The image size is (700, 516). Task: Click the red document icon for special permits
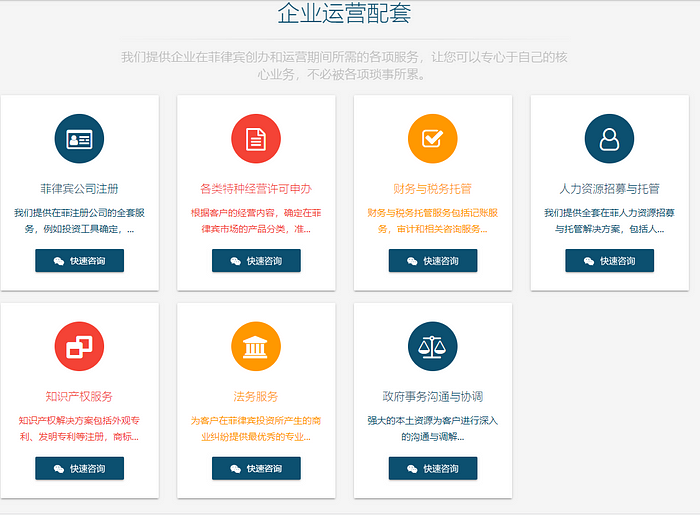point(256,139)
